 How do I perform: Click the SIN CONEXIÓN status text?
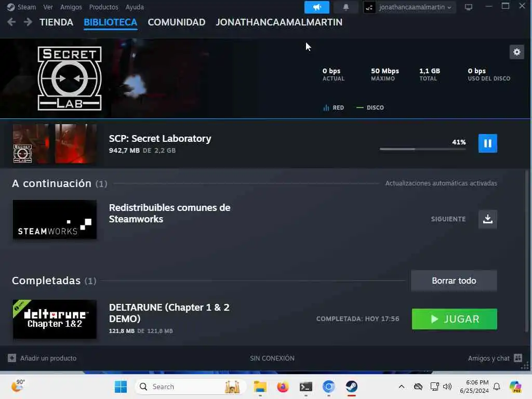point(272,358)
